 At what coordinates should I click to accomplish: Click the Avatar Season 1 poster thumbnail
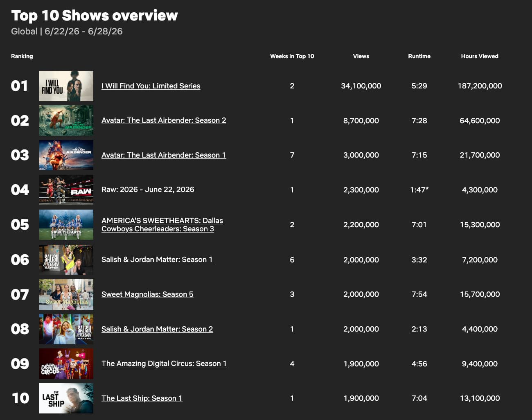pos(66,155)
